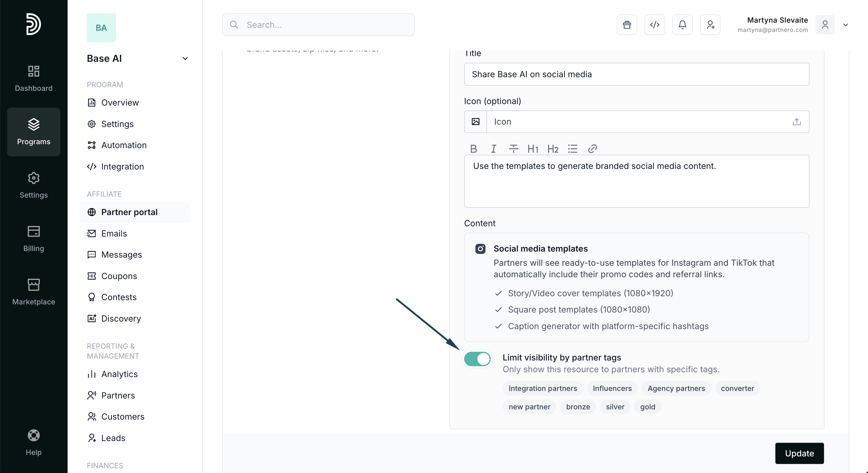Insert a bullet list in the description
This screenshot has width=868, height=473.
[x=572, y=149]
